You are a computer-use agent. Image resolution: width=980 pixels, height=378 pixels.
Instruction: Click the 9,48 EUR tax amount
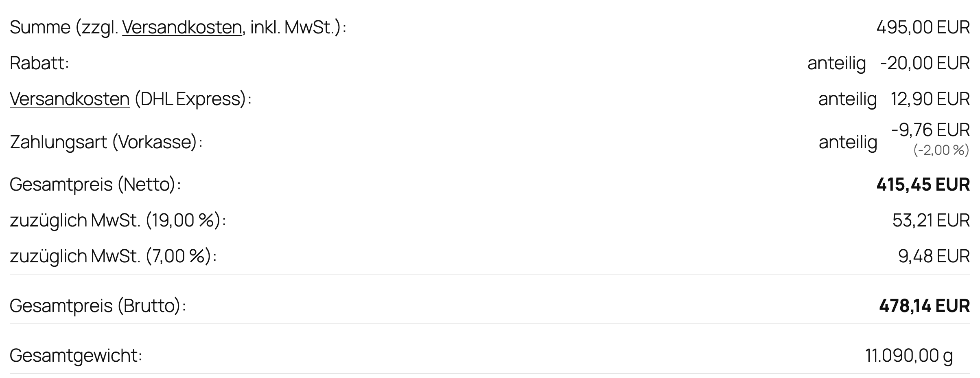934,256
